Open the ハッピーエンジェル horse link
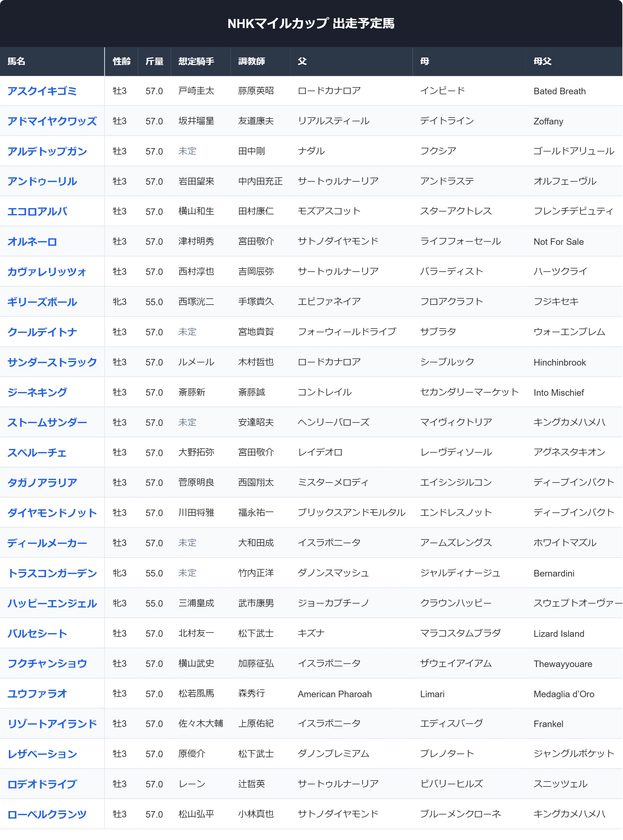Image resolution: width=623 pixels, height=840 pixels. point(52,604)
